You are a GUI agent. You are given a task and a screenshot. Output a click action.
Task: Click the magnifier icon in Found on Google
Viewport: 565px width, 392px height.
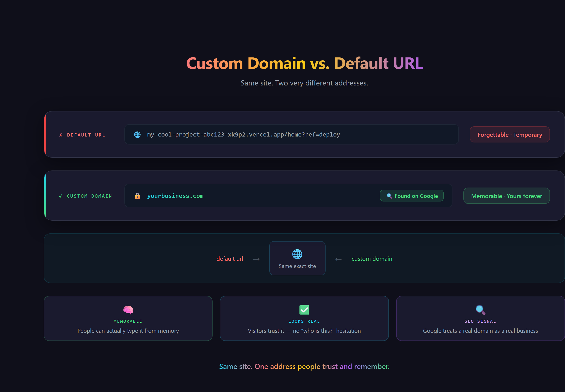point(389,196)
